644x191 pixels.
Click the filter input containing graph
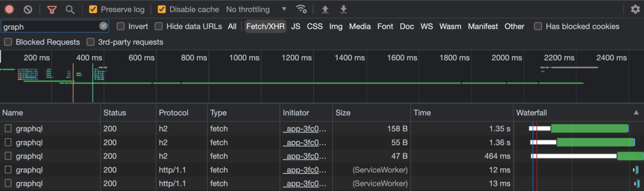click(x=50, y=27)
